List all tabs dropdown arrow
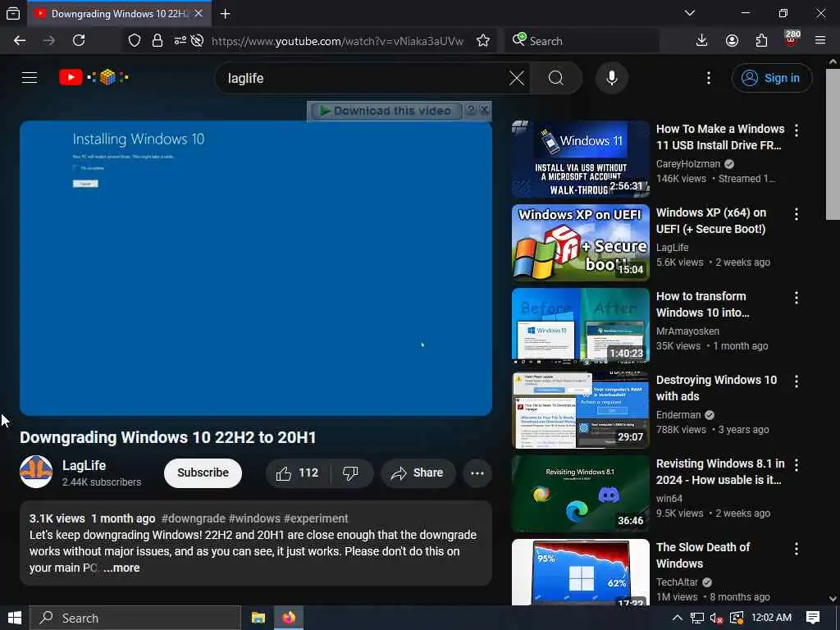Screen dimensions: 840x630 coord(690,13)
